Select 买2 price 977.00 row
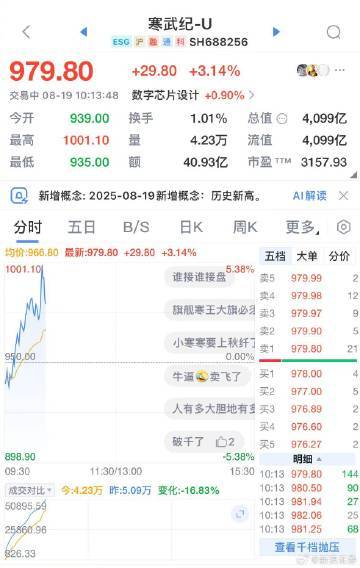 coord(309,392)
